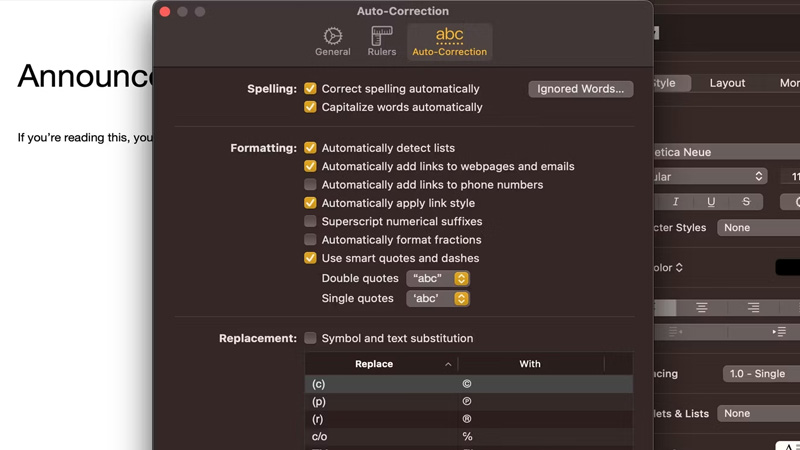
Task: Turn on Symbol and text substitution
Action: [311, 339]
